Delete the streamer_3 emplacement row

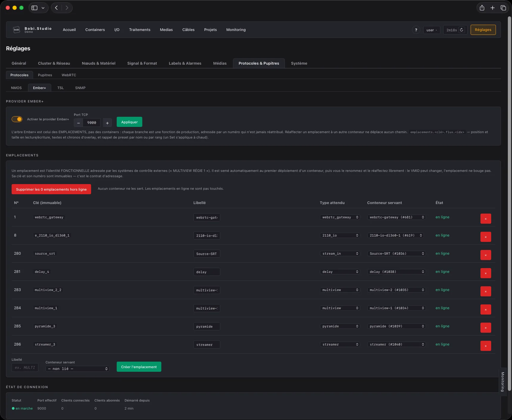pos(486,346)
